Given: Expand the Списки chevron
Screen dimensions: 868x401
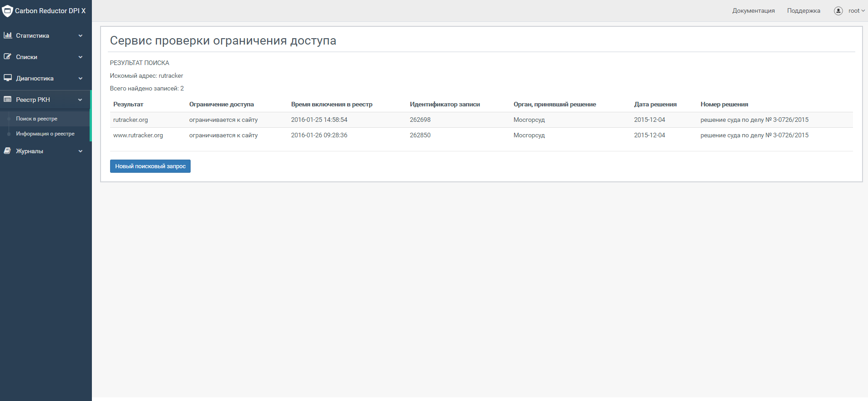Looking at the screenshot, I should point(81,57).
